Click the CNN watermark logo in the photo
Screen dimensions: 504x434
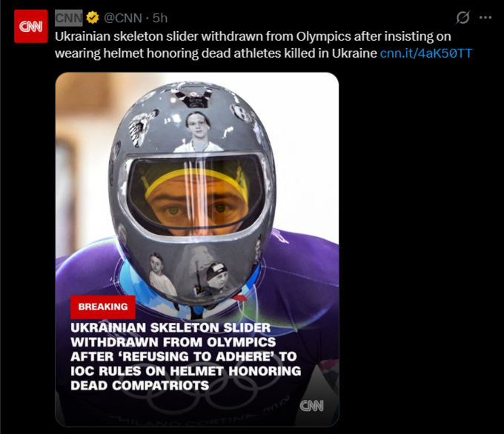click(311, 406)
